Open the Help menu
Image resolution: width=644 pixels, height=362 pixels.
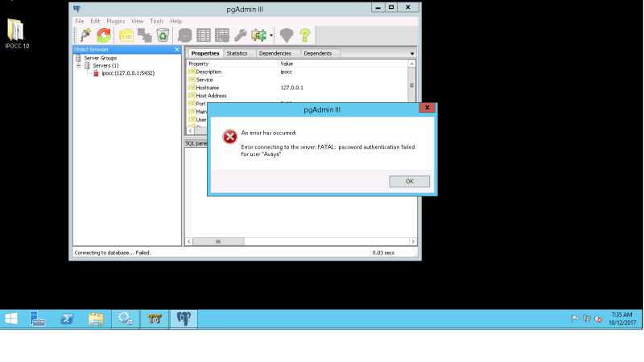pos(175,21)
